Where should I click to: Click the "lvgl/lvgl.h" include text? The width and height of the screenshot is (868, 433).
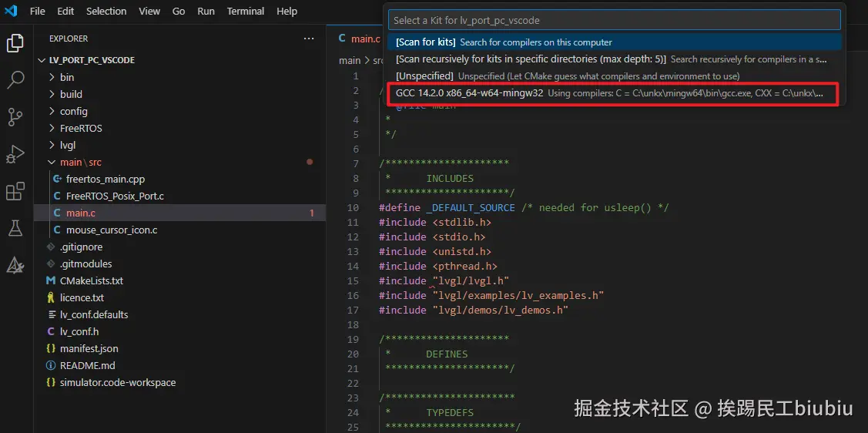[x=471, y=280]
